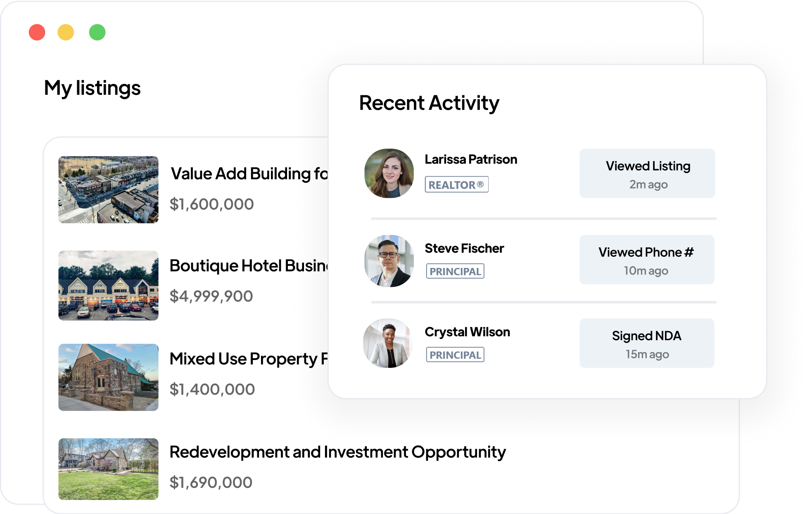The width and height of the screenshot is (812, 514).
Task: Open Redevelopment and Investment Opportunity listing title
Action: point(337,452)
